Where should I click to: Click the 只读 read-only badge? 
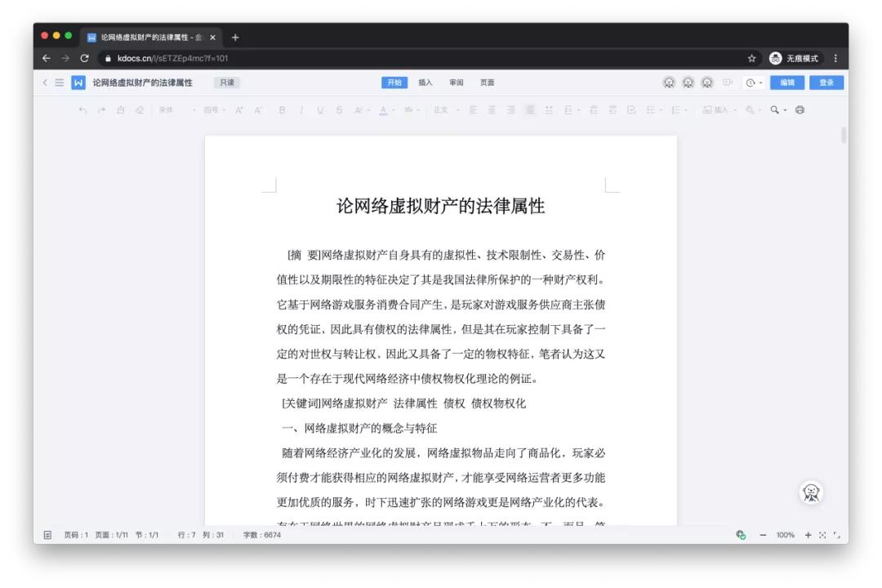pyautogui.click(x=226, y=82)
